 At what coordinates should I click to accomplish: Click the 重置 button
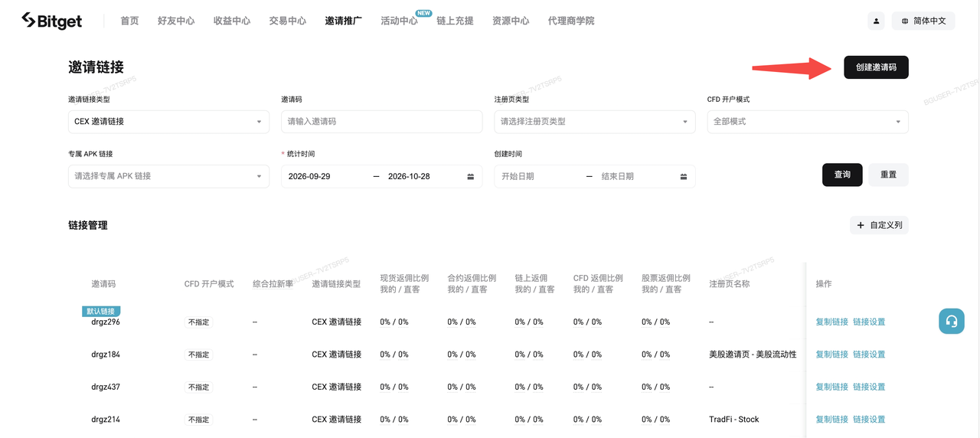point(888,175)
